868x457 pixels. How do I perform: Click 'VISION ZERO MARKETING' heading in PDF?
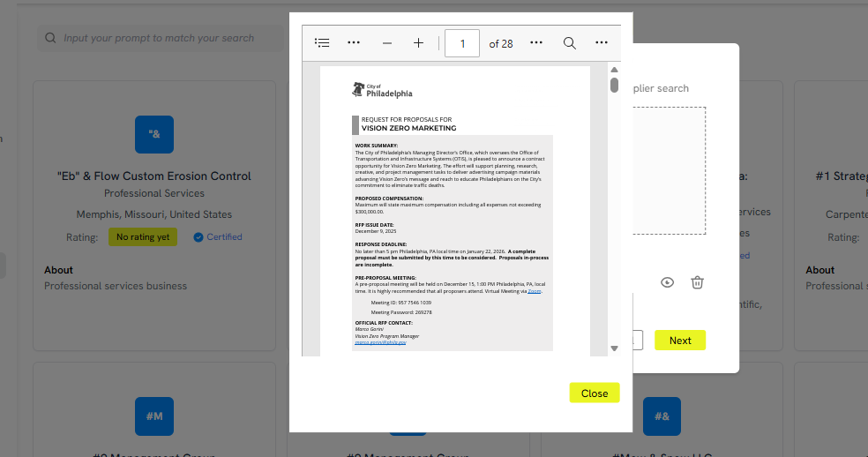pyautogui.click(x=409, y=128)
